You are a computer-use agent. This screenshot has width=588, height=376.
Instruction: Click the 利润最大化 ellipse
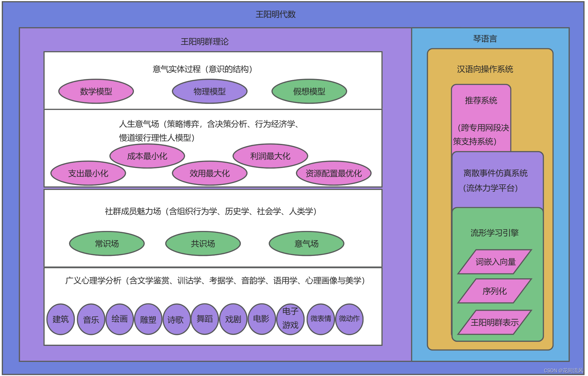coord(270,156)
